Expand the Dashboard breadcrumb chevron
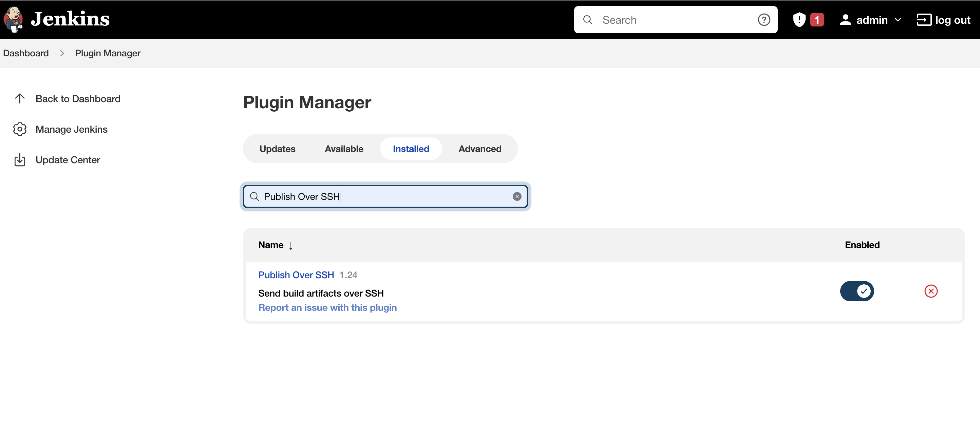 coord(62,53)
